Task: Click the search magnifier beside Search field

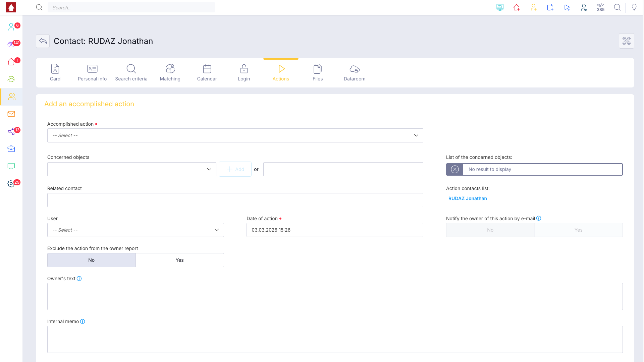Action: [x=39, y=7]
